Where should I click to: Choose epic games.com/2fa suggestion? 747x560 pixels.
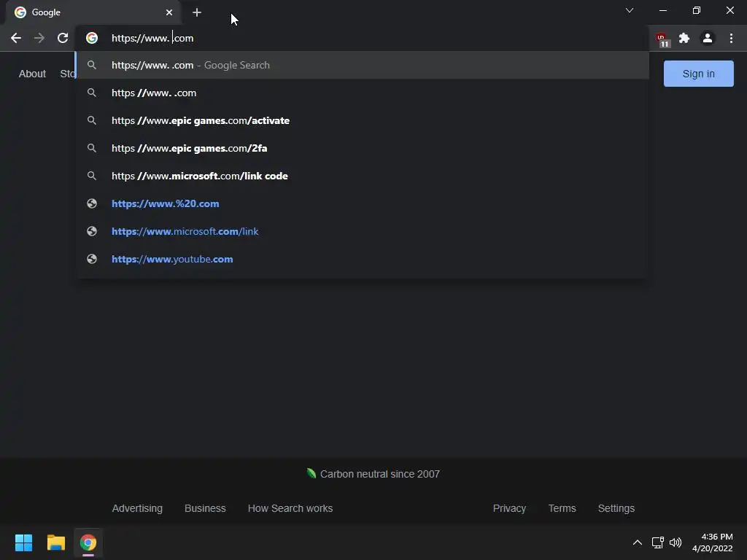(362, 148)
